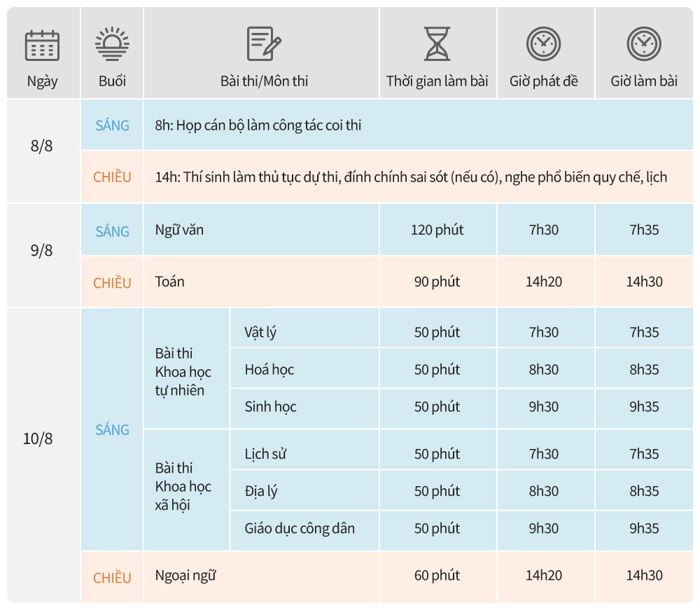The image size is (700, 608).
Task: Click the document and pencil icon
Action: coord(264,44)
